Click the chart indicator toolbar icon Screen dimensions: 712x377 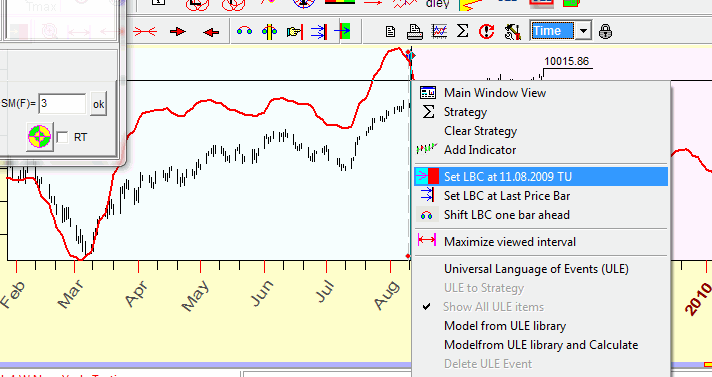(439, 31)
